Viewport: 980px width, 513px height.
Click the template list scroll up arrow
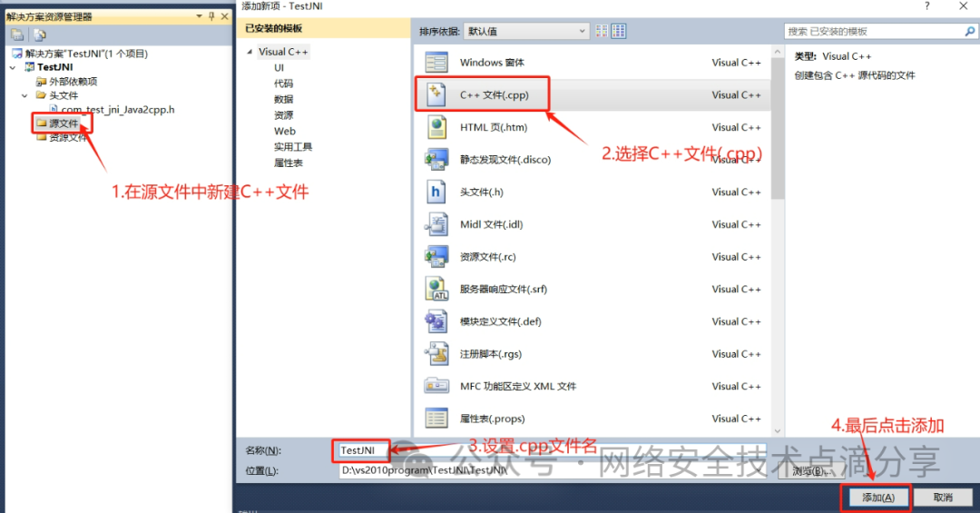(x=778, y=51)
